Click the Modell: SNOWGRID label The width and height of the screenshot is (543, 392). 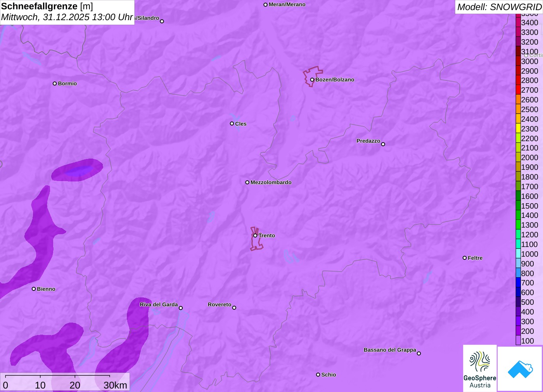click(499, 7)
